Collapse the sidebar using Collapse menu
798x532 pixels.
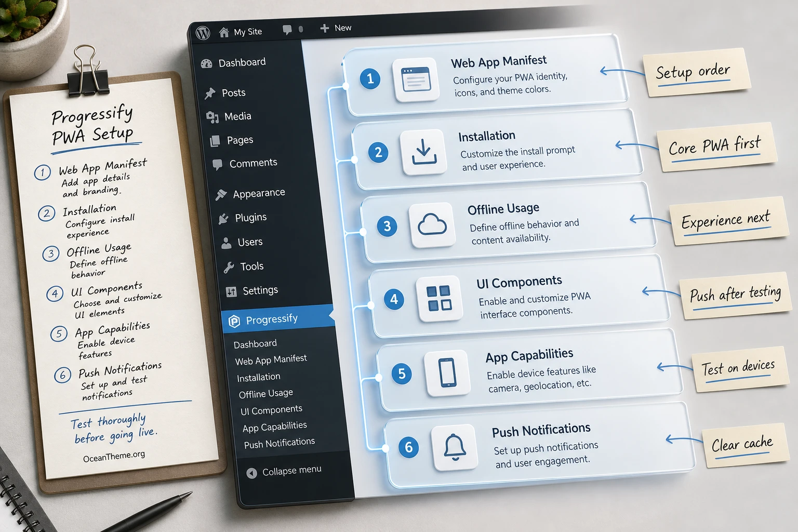[x=284, y=471]
